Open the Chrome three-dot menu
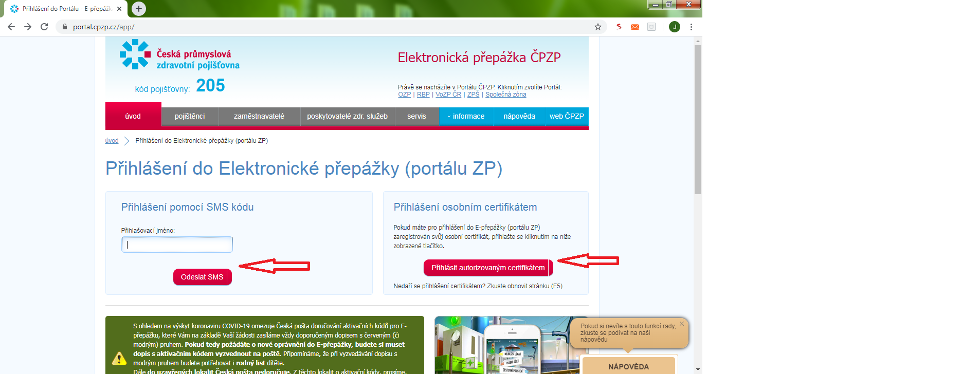980x374 pixels. [x=691, y=27]
